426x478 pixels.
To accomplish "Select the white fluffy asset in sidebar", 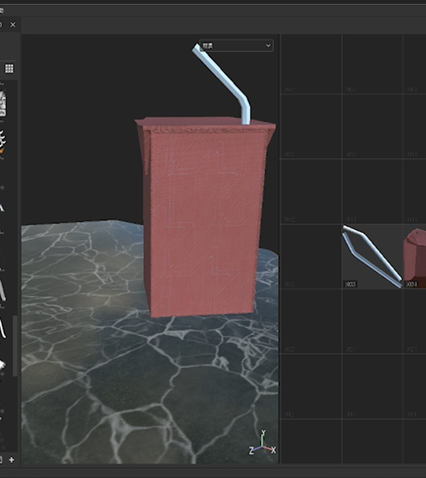I will point(2,366).
